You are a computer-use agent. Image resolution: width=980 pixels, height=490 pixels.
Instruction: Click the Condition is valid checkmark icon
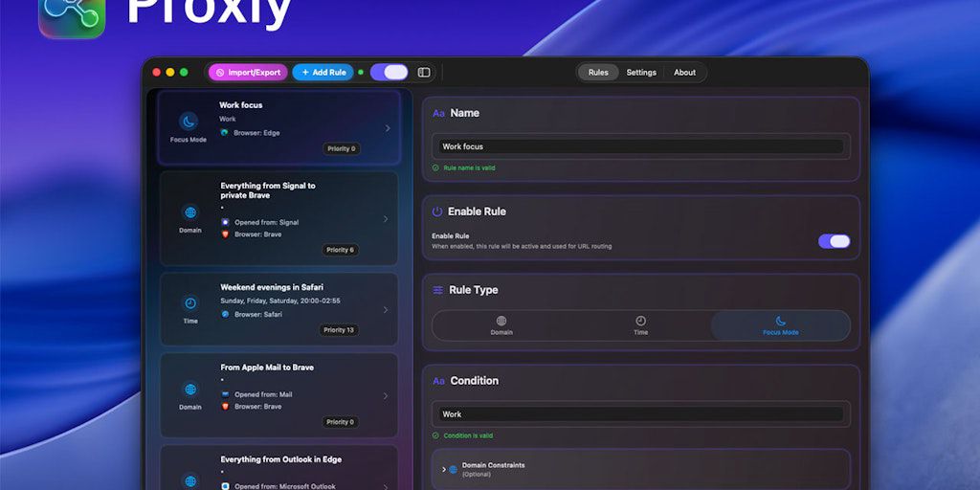click(x=435, y=435)
